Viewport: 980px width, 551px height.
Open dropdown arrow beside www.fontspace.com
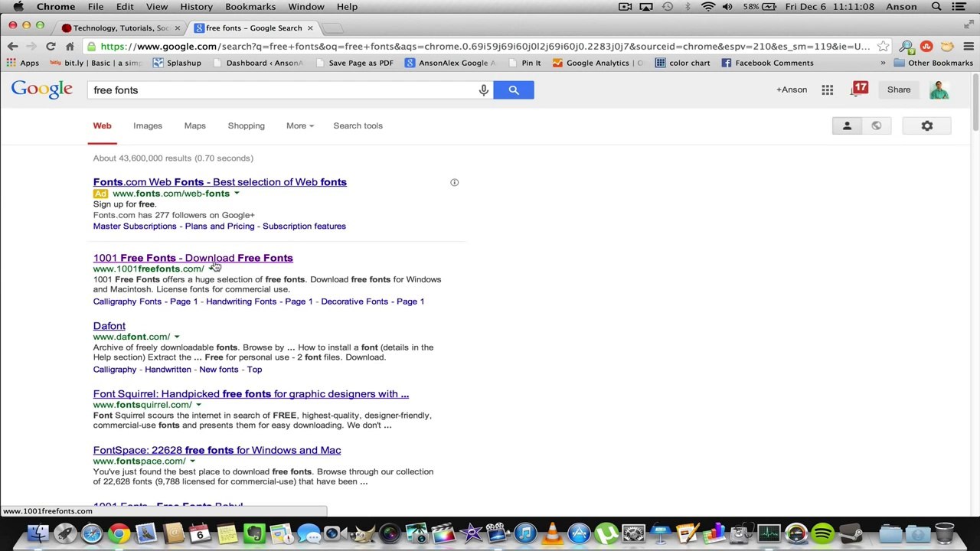[x=192, y=461]
